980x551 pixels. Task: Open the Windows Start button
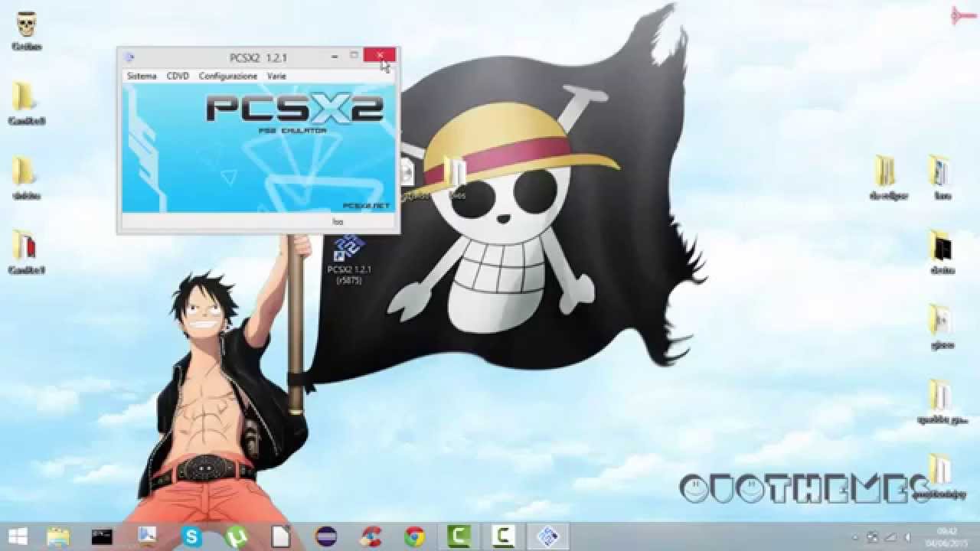point(18,536)
